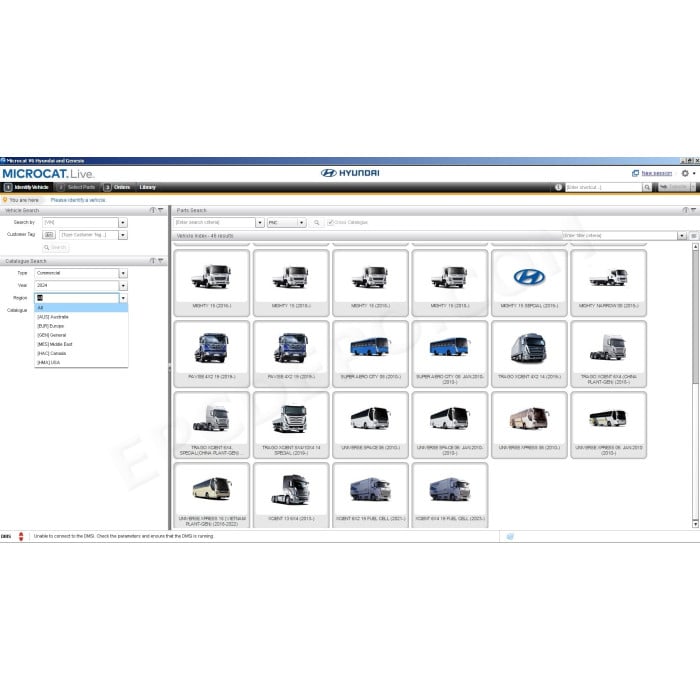Screen dimensions: 700x700
Task: Click the step 3 number icon
Action: 107,188
